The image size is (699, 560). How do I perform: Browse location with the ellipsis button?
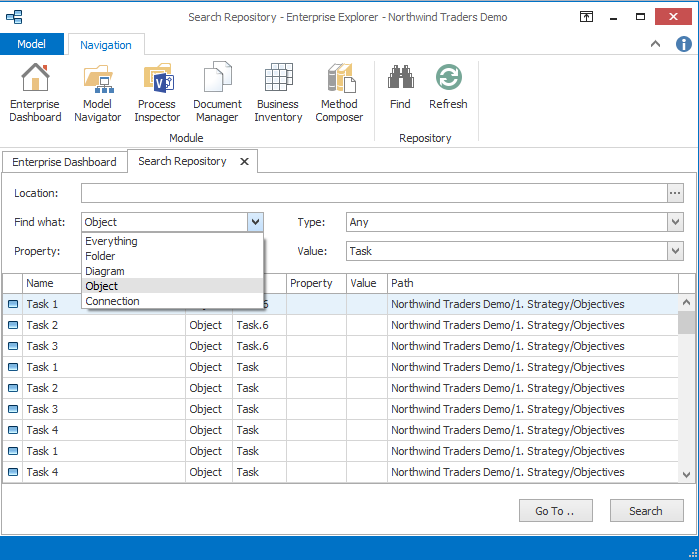tap(675, 193)
